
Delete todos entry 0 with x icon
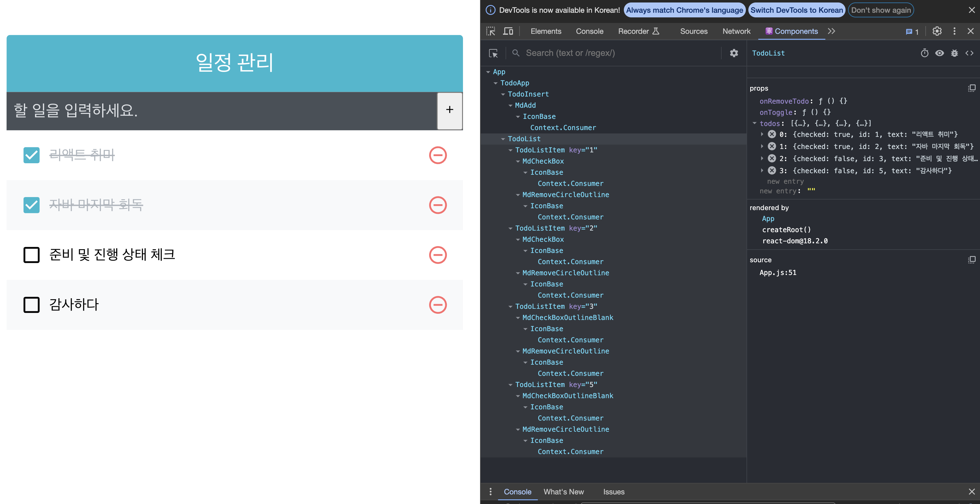[772, 134]
